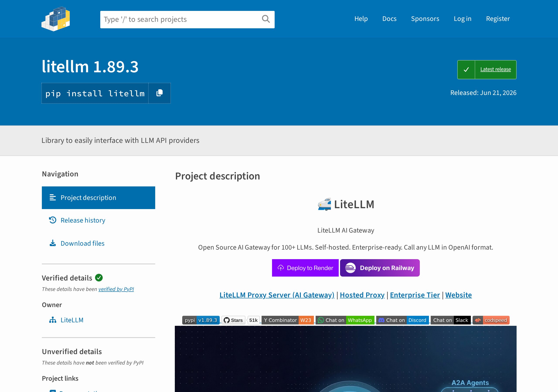Select the Project description navigation tab
This screenshot has height=392, width=558.
click(99, 198)
